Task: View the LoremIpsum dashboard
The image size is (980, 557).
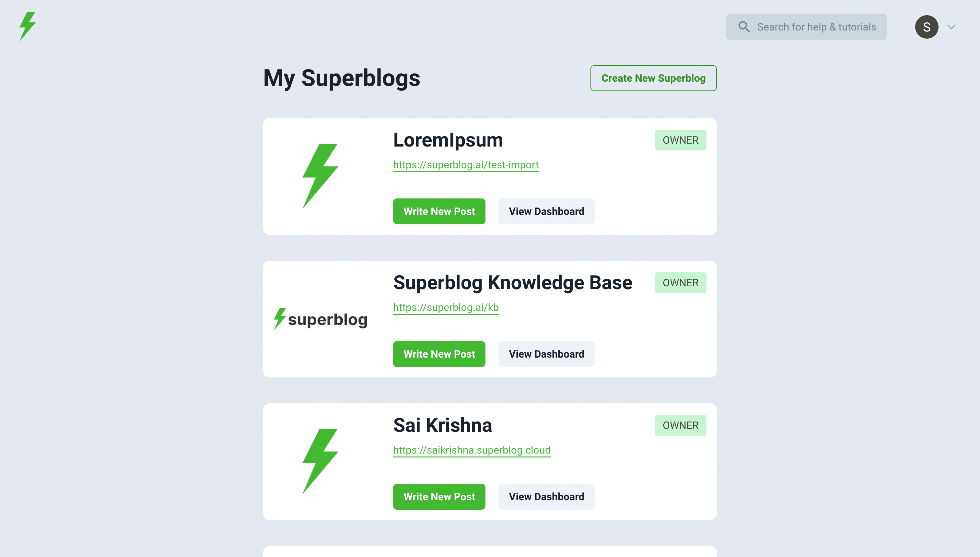Action: click(546, 211)
